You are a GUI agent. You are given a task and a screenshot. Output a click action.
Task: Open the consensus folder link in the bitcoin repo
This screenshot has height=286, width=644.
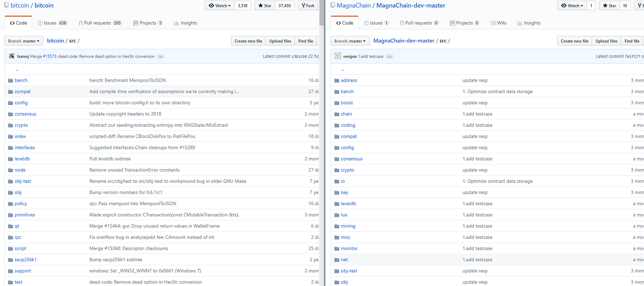click(25, 114)
